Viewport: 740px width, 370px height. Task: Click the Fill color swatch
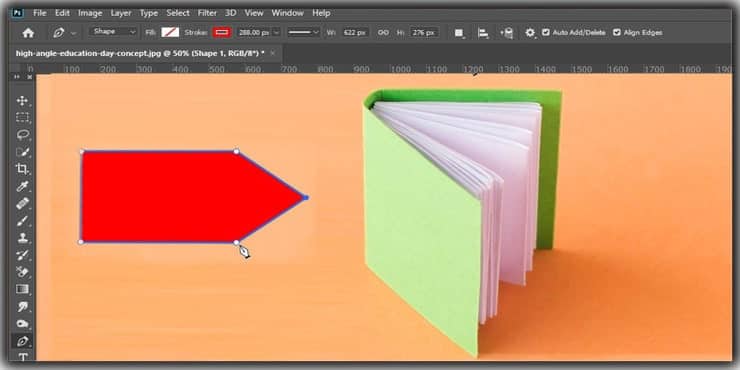(170, 33)
